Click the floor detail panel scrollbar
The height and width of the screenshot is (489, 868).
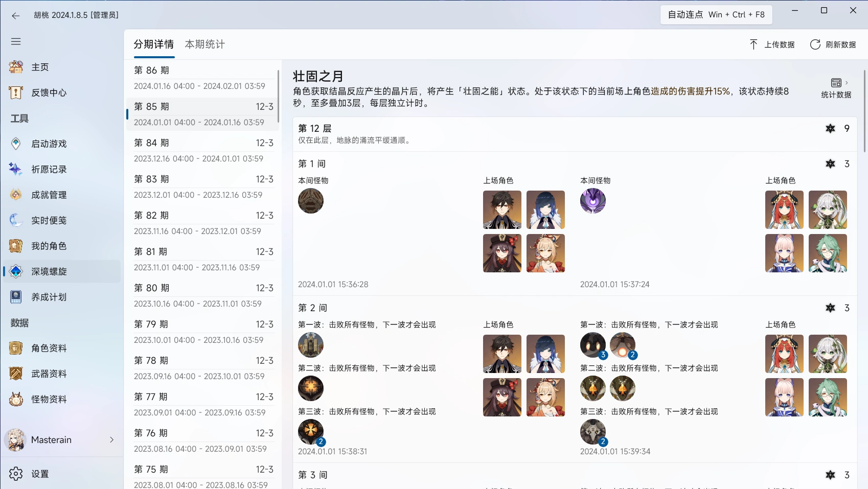tap(865, 110)
